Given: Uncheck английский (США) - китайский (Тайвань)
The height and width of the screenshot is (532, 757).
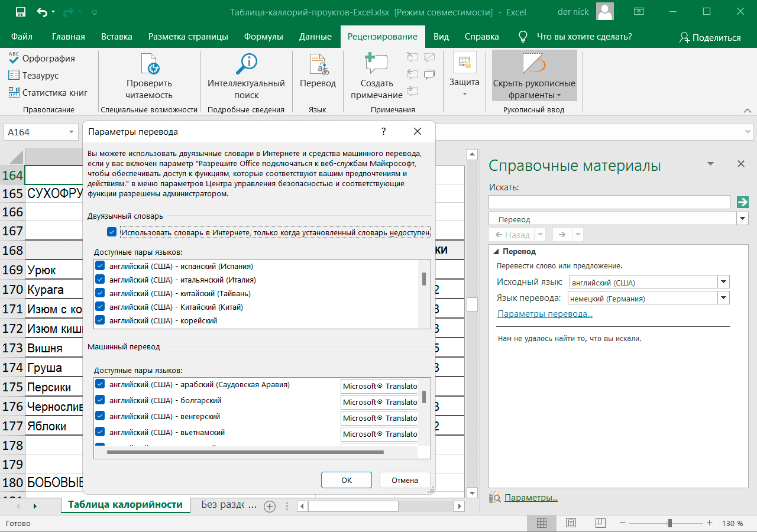Looking at the screenshot, I should coord(100,293).
